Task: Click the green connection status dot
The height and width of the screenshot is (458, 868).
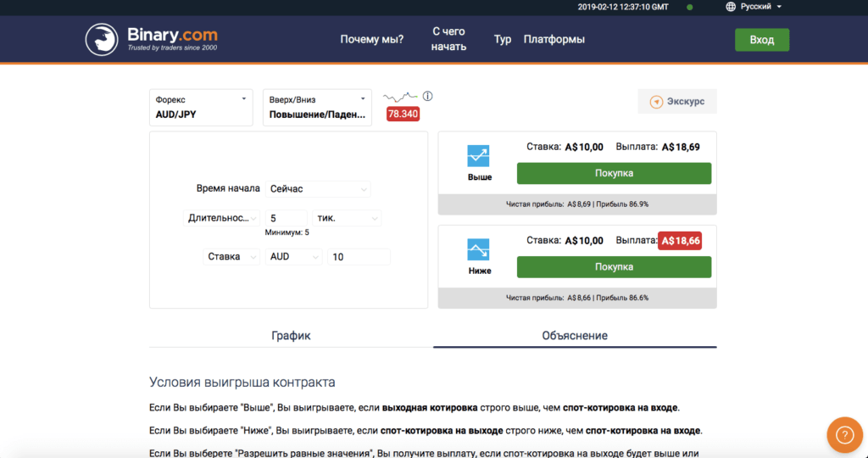Action: click(x=689, y=8)
